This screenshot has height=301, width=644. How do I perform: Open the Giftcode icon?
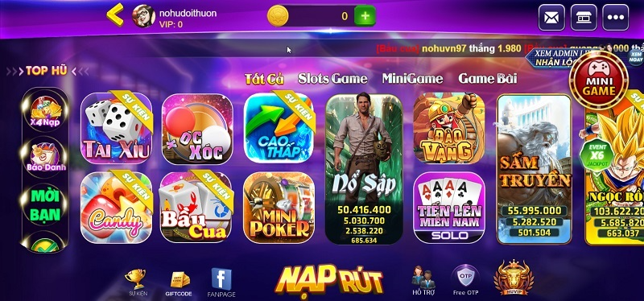click(179, 284)
